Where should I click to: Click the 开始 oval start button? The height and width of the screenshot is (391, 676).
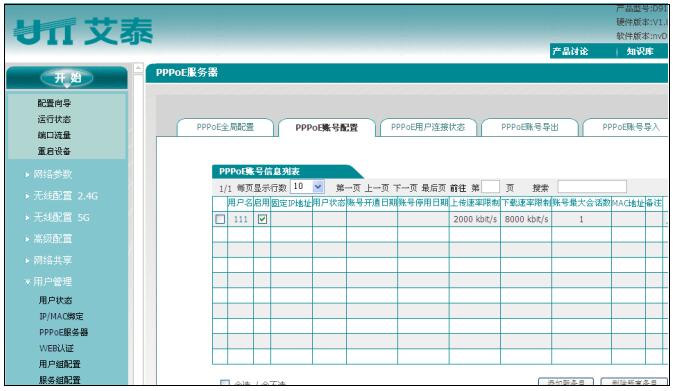click(x=67, y=78)
